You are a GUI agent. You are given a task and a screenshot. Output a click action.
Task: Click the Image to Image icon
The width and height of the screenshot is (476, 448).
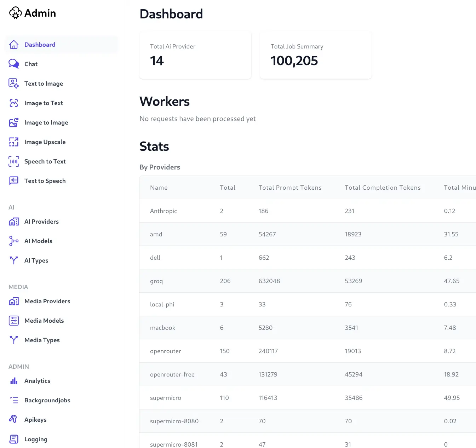click(x=14, y=122)
